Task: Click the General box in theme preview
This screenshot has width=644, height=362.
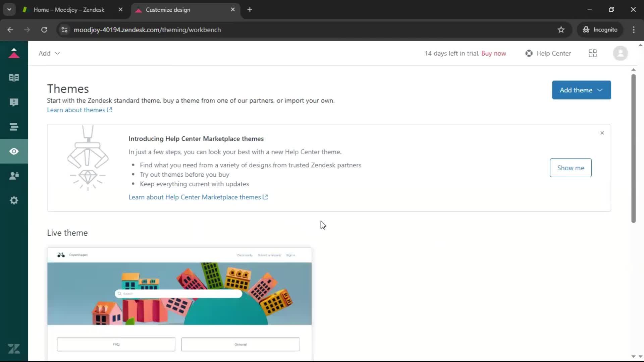Action: (240, 345)
